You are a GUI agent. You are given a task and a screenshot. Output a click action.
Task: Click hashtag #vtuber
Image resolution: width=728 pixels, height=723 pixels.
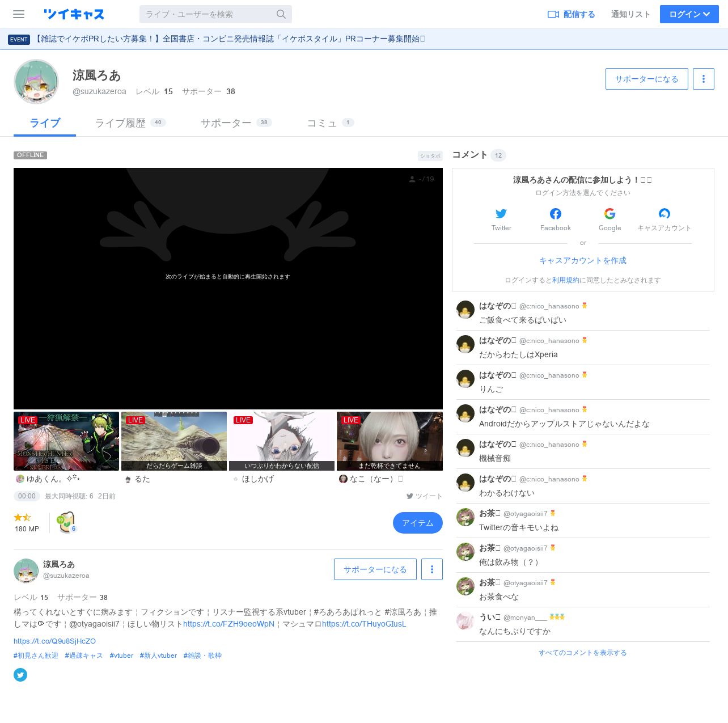click(x=121, y=656)
